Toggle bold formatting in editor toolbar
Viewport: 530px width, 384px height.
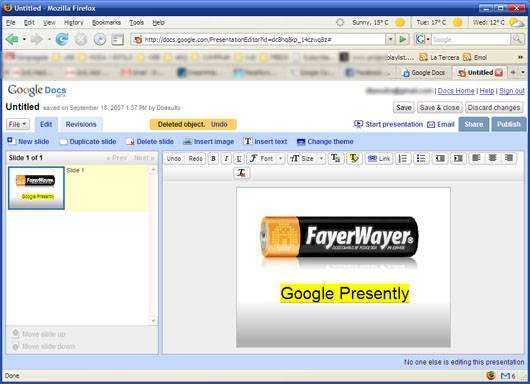point(213,159)
